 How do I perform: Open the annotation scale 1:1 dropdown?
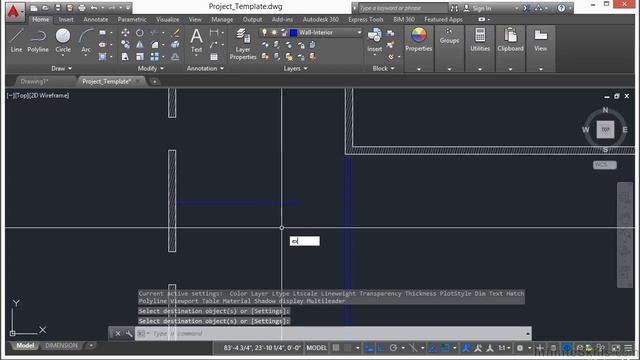504,348
